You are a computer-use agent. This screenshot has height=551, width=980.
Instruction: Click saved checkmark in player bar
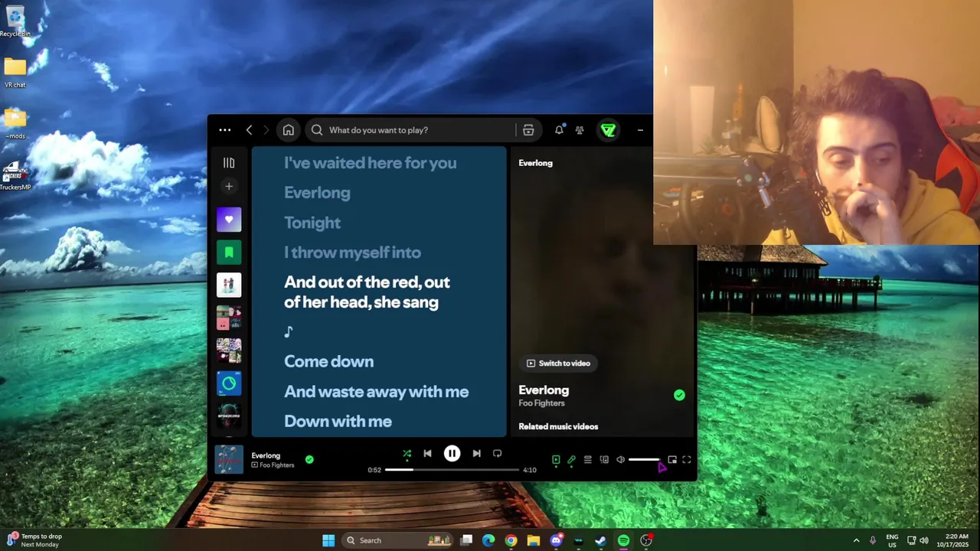(309, 459)
